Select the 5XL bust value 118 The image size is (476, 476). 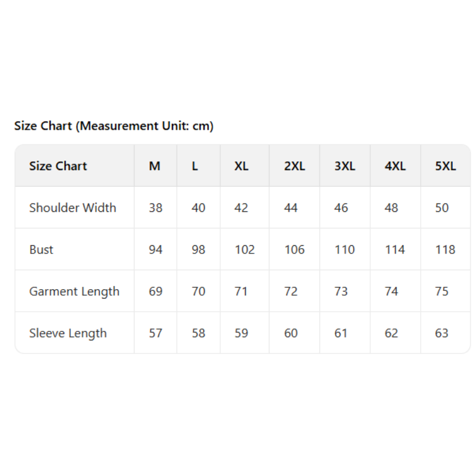click(x=445, y=249)
